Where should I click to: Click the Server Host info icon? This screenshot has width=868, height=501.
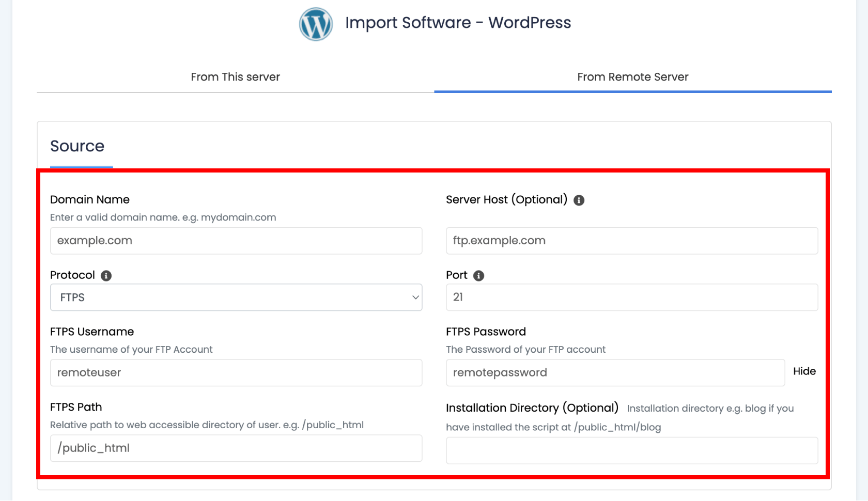tap(579, 200)
